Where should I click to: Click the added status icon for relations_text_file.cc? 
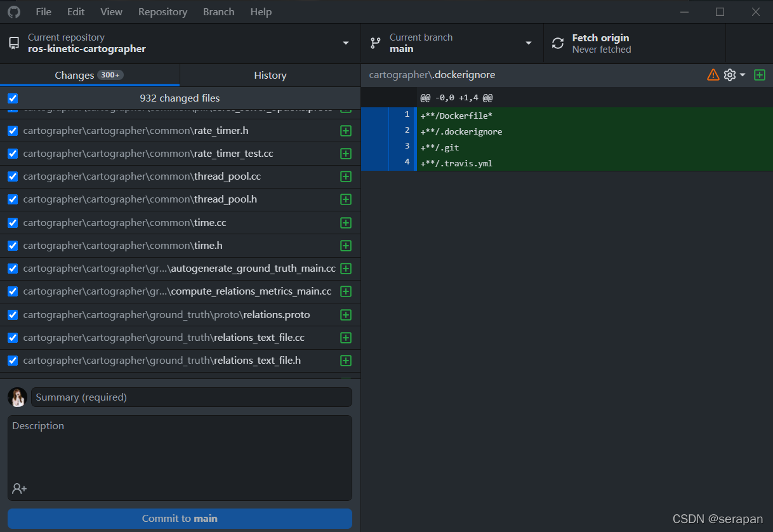point(346,338)
